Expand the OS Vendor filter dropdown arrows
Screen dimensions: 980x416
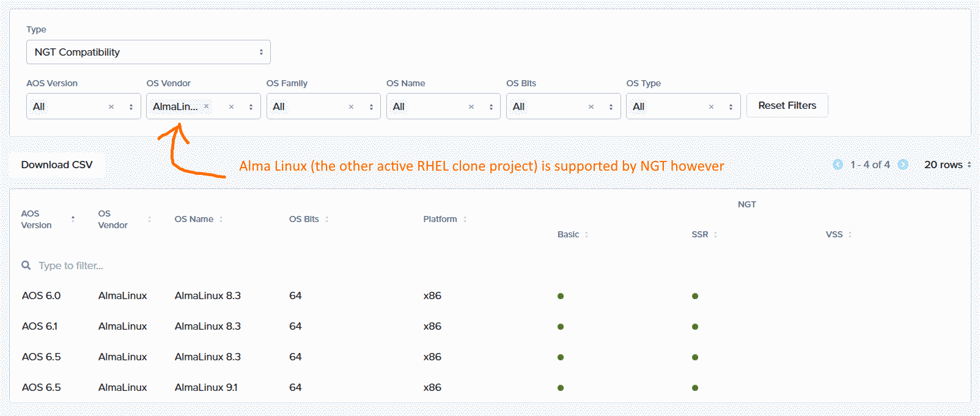click(251, 106)
